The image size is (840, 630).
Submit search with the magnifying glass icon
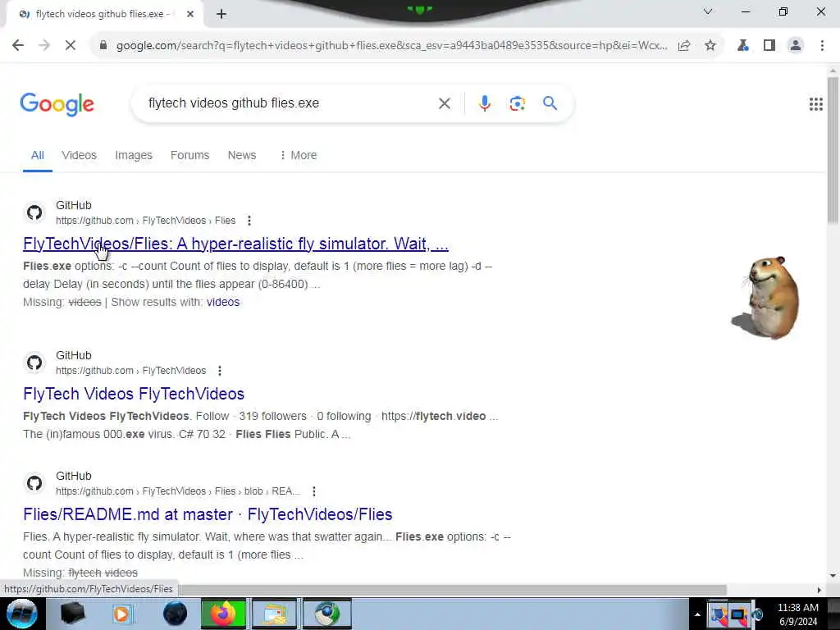[x=550, y=103]
